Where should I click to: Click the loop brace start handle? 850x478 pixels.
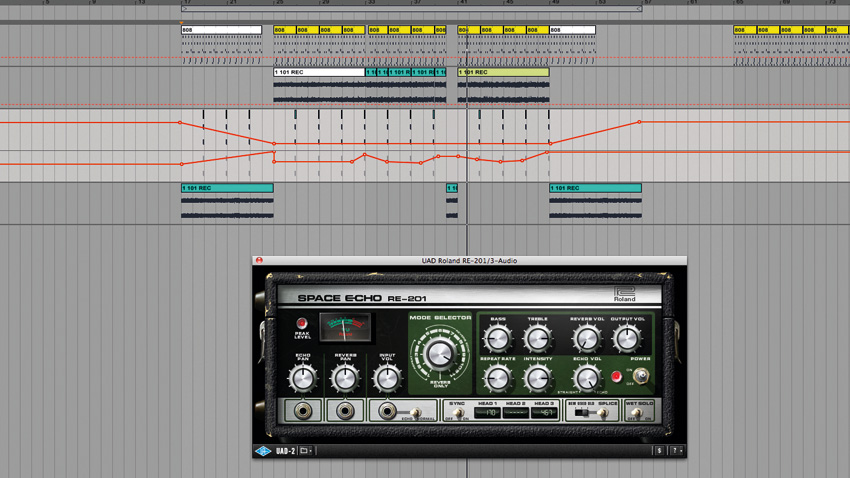[x=184, y=9]
